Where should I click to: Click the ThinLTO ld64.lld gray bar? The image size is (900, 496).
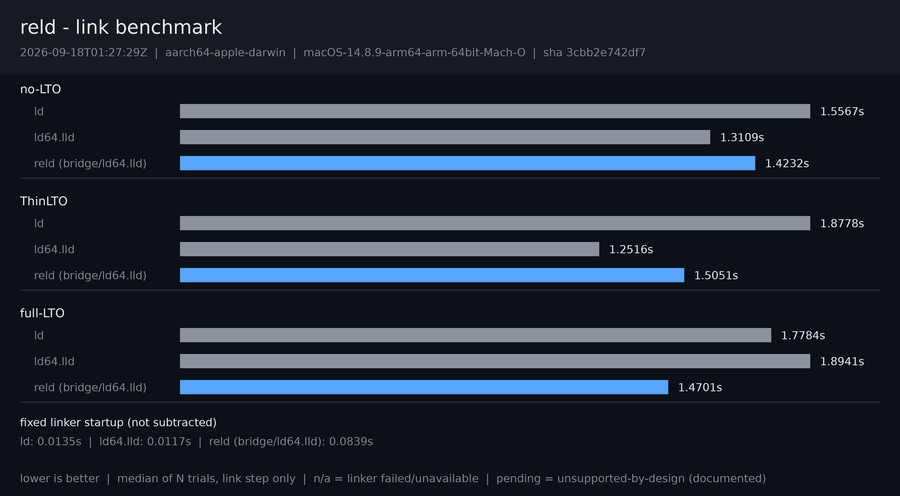pos(389,249)
